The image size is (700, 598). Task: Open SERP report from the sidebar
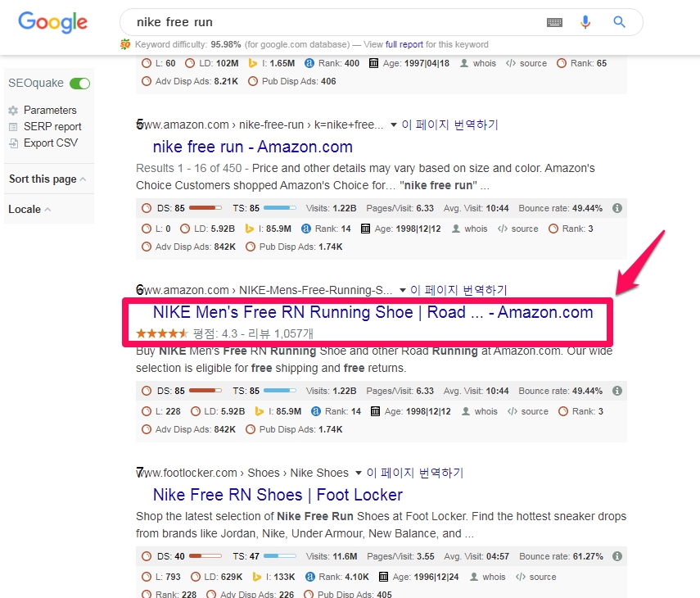(x=52, y=127)
